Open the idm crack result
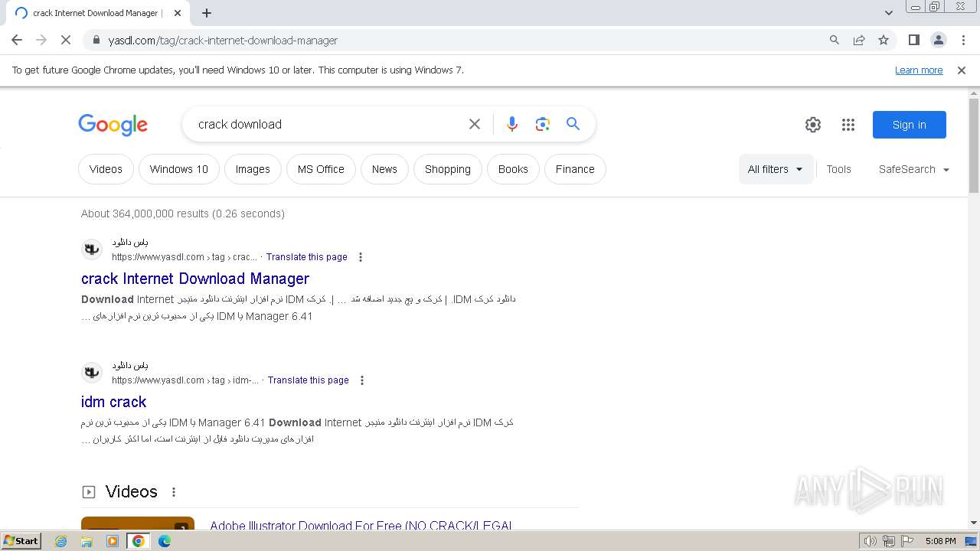The image size is (980, 551). (x=113, y=402)
